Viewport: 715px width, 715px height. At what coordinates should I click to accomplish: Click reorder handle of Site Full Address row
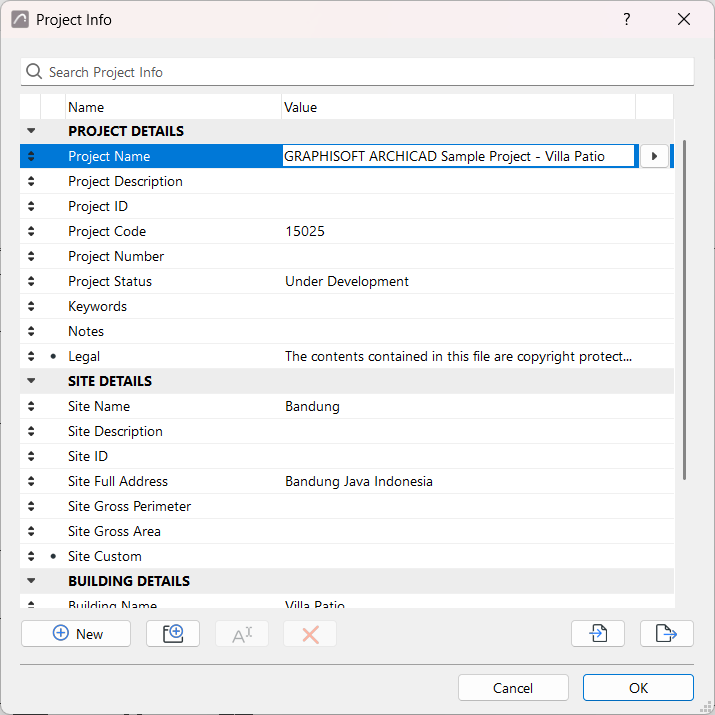[x=31, y=481]
